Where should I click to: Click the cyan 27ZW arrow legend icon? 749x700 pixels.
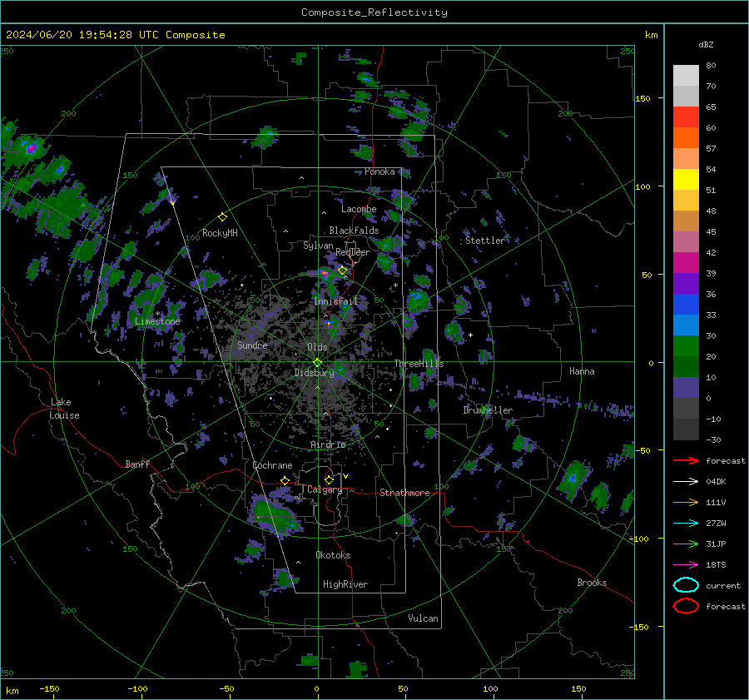[x=686, y=524]
